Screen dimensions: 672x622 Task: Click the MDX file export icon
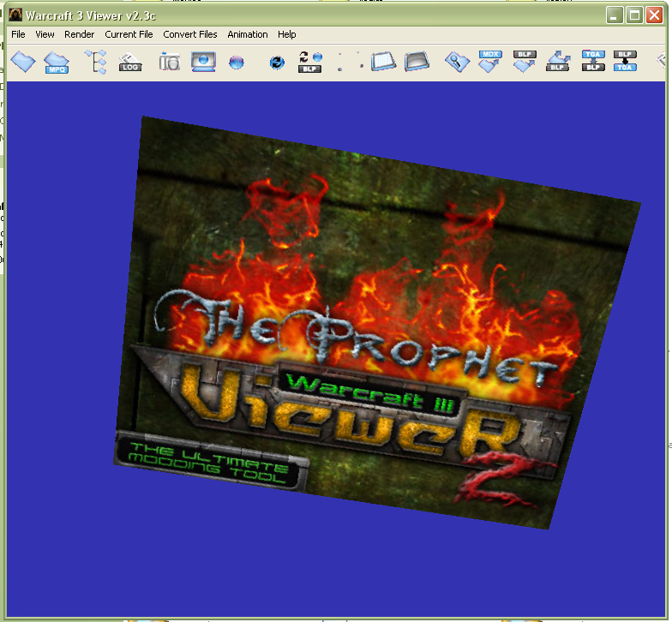pos(490,62)
